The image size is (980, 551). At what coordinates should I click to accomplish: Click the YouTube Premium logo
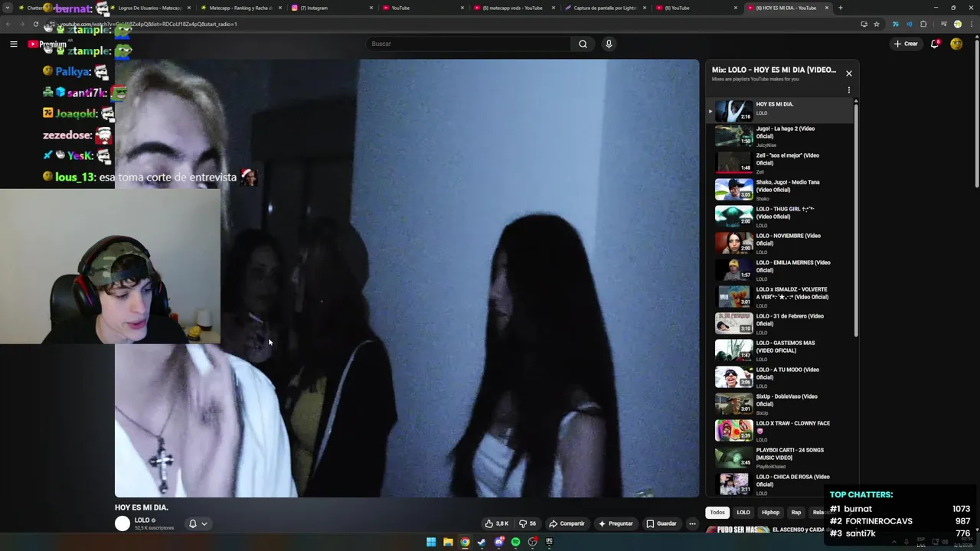point(47,44)
